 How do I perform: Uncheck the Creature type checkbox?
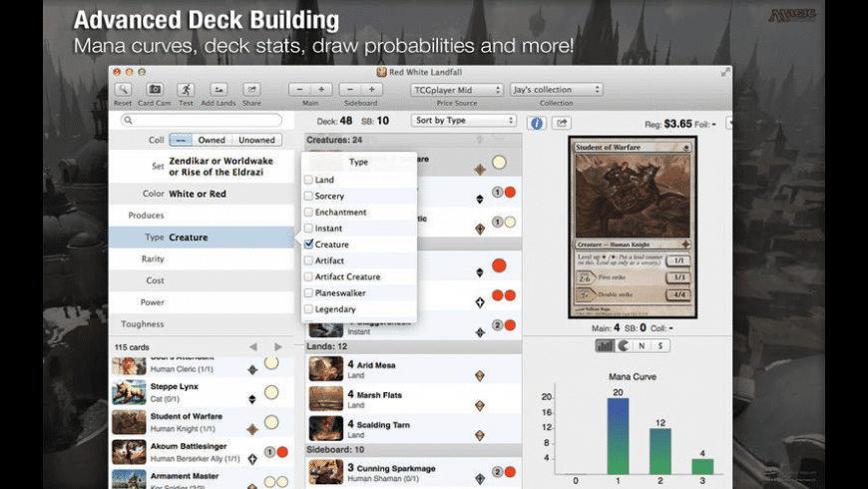point(309,244)
